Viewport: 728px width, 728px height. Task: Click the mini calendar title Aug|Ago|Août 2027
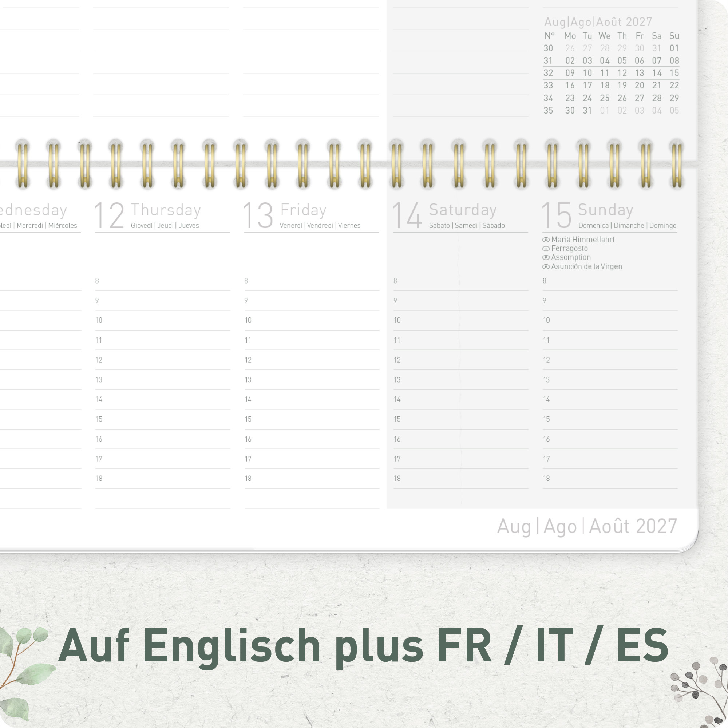tap(598, 22)
